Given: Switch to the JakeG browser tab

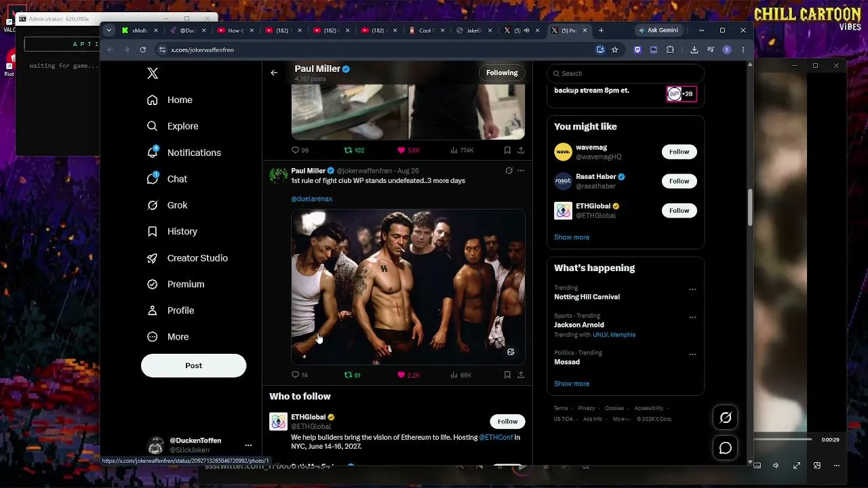Looking at the screenshot, I should click(475, 30).
